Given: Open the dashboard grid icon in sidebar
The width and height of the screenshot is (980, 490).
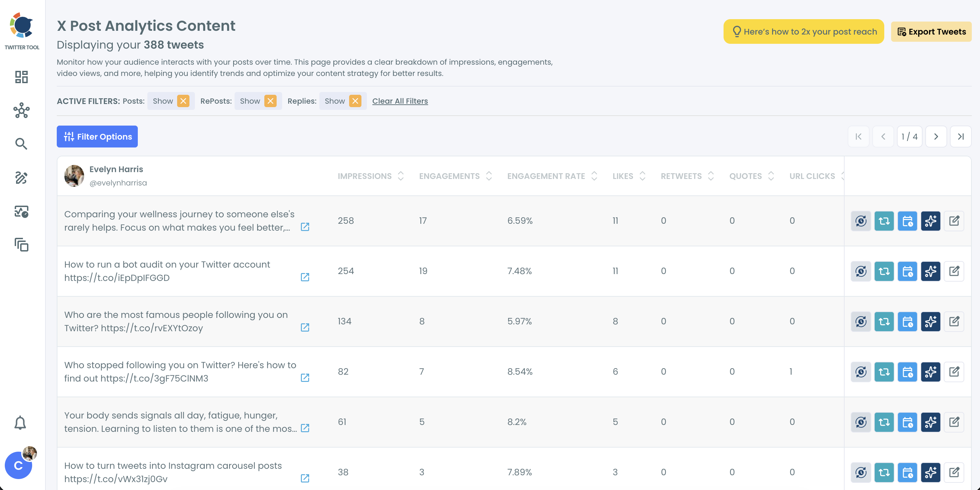Looking at the screenshot, I should (21, 77).
